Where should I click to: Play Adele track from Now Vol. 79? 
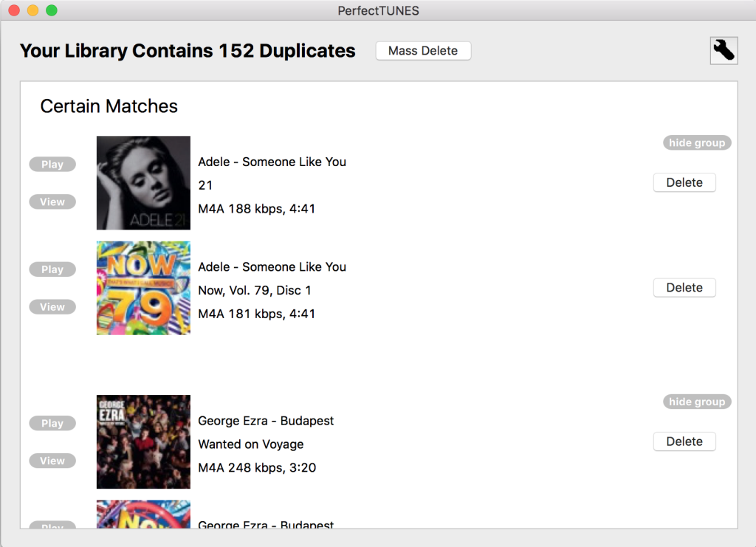coord(52,269)
